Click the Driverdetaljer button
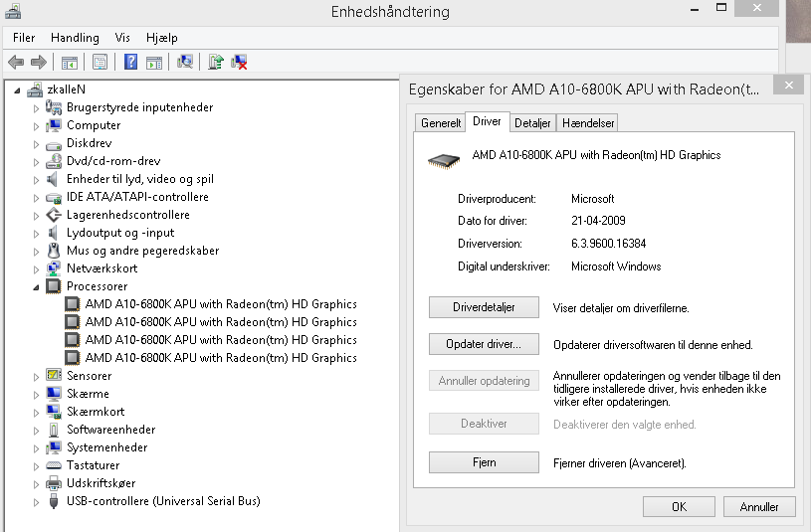The width and height of the screenshot is (811, 532). pos(484,307)
